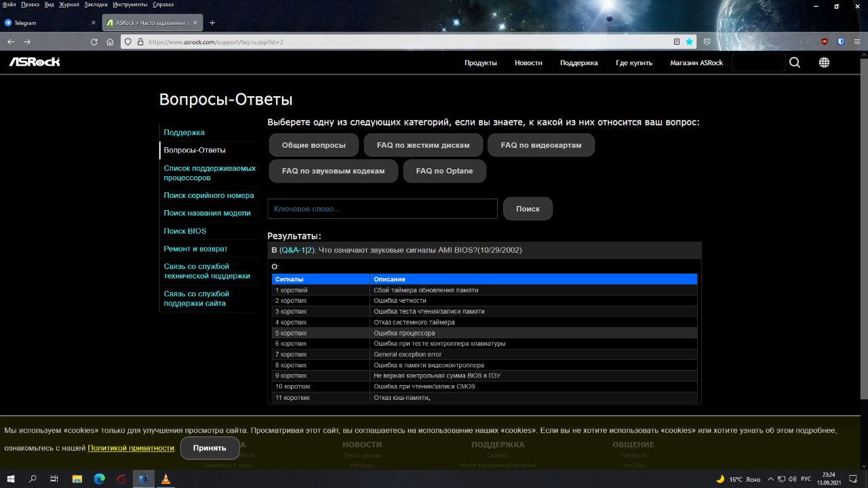
Task: Open the Справка menu
Action: 163,4
